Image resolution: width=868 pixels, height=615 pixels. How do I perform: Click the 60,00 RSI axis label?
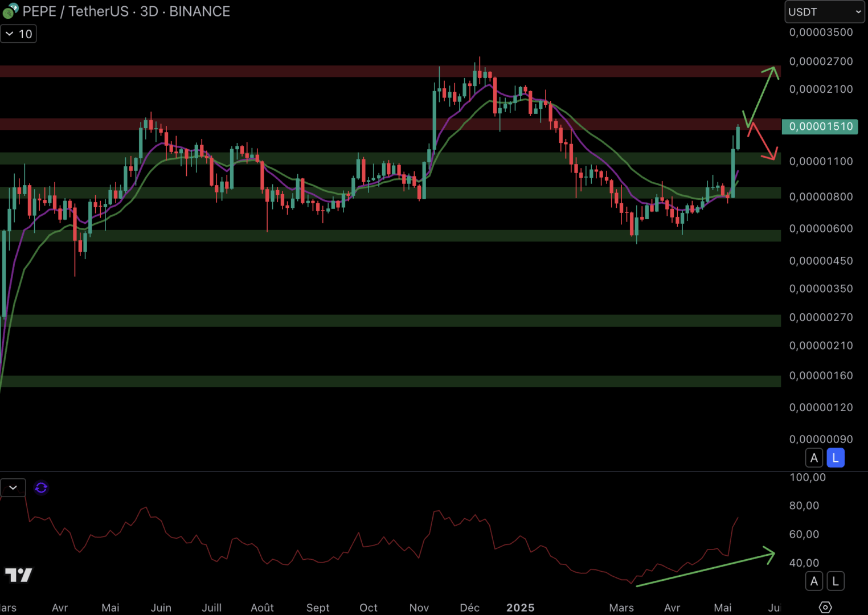click(x=804, y=535)
